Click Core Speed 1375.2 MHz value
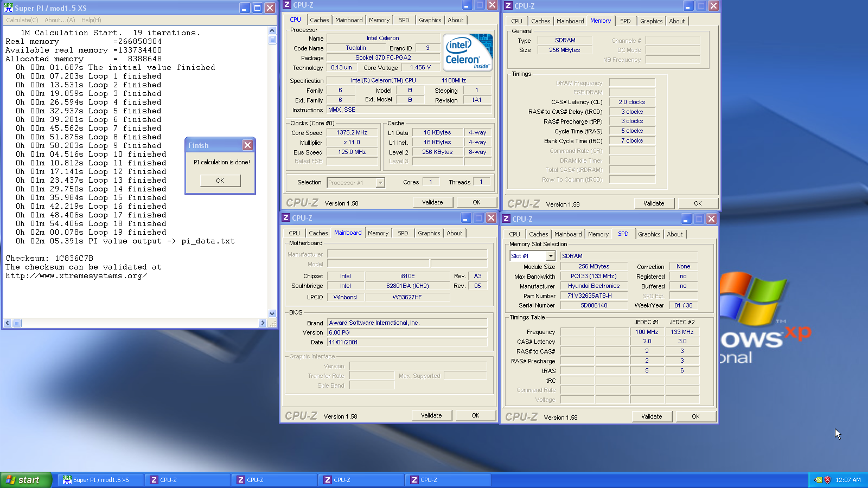The height and width of the screenshot is (488, 868). (352, 132)
